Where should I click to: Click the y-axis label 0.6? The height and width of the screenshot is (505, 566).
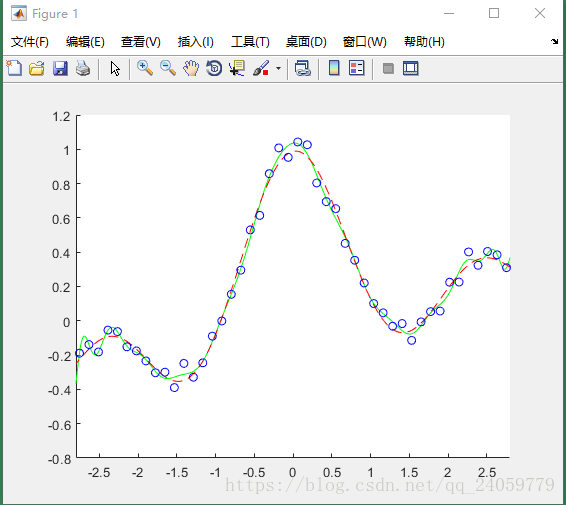click(61, 219)
